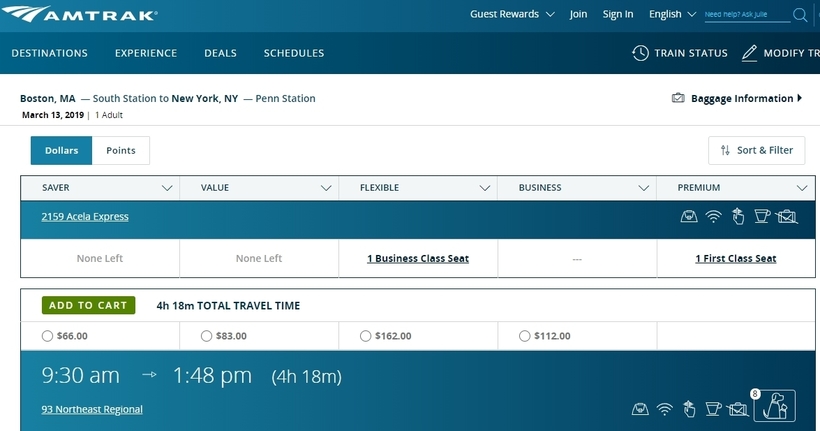Click the Ask Julie help search field
This screenshot has width=820, height=431.
pos(747,15)
